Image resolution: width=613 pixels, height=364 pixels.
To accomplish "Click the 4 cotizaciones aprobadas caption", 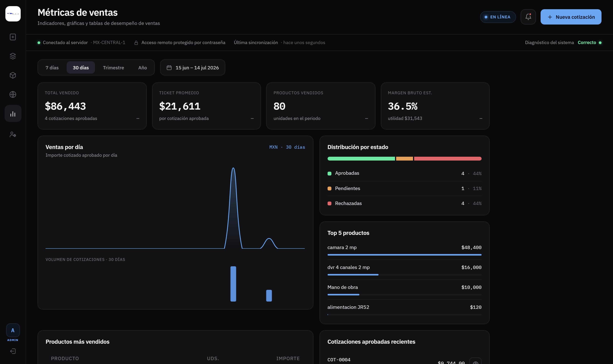I will [71, 118].
